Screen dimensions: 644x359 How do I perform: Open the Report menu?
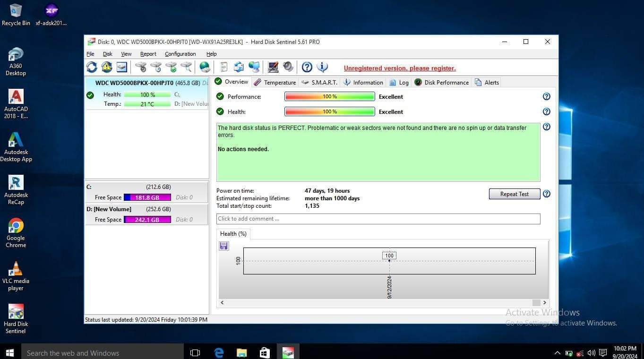(148, 54)
